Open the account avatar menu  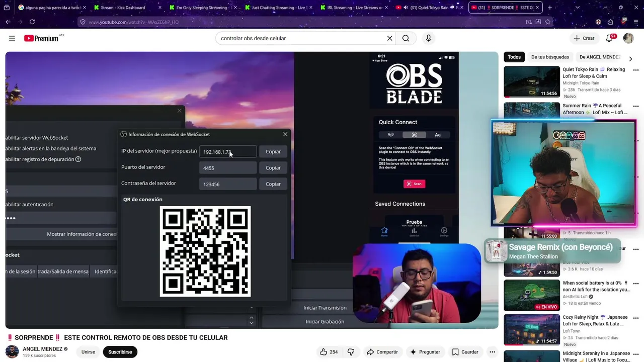[628, 38]
